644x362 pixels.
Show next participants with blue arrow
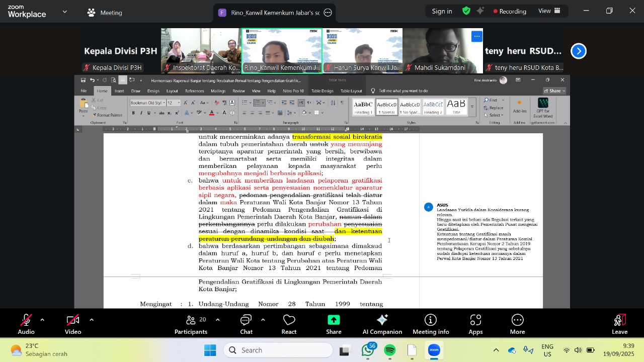point(579,51)
